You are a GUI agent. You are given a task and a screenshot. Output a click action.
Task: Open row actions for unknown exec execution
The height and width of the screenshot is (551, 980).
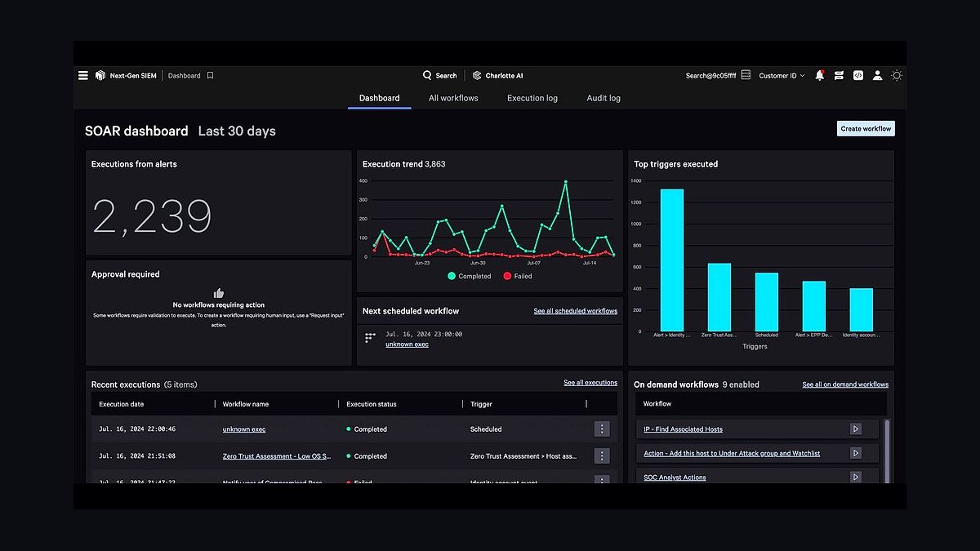point(602,429)
